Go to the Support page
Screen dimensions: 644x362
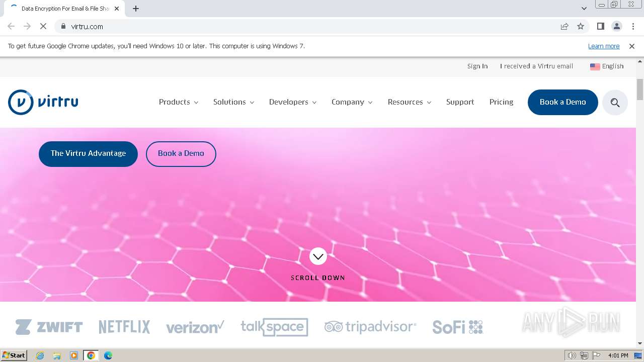460,102
